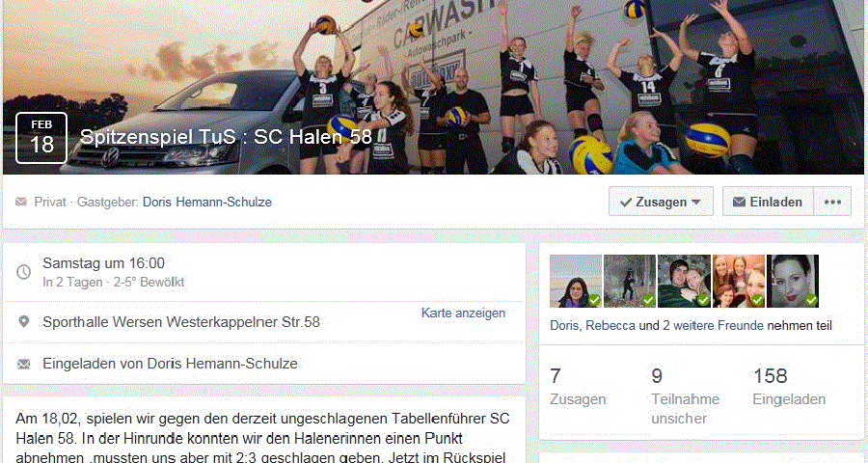The width and height of the screenshot is (868, 463).
Task: Click the envelope icon beside Eingeladen von
Action: coord(23,364)
